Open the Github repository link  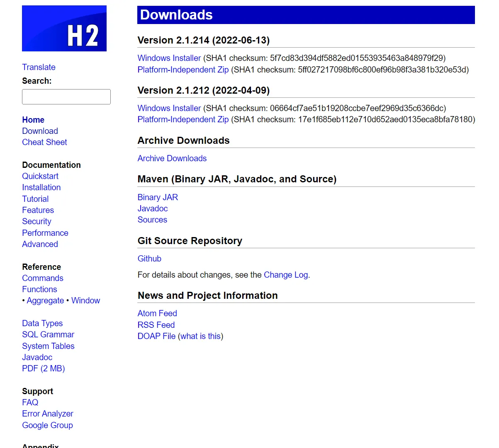(149, 259)
